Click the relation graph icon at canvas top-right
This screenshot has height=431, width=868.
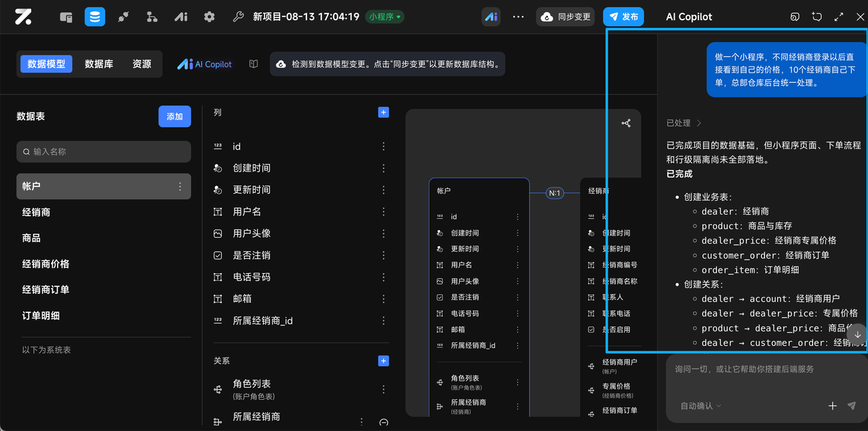626,123
